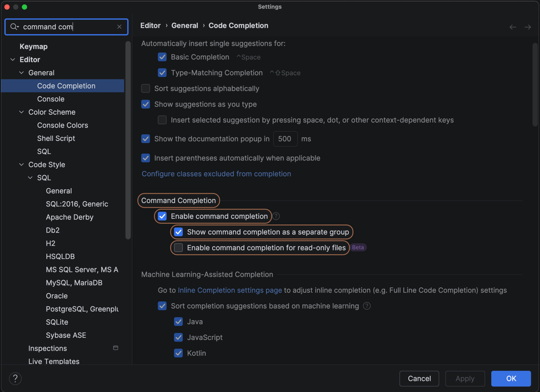Viewport: 540px width, 392px height.
Task: Click the panel icon next to Inspections
Action: point(115,348)
